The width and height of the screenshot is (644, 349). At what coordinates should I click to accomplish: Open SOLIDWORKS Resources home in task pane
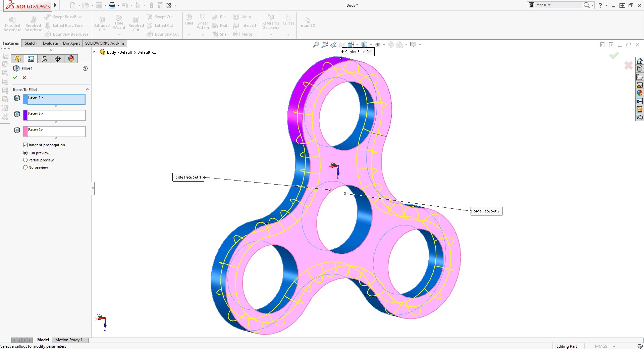[x=640, y=61]
